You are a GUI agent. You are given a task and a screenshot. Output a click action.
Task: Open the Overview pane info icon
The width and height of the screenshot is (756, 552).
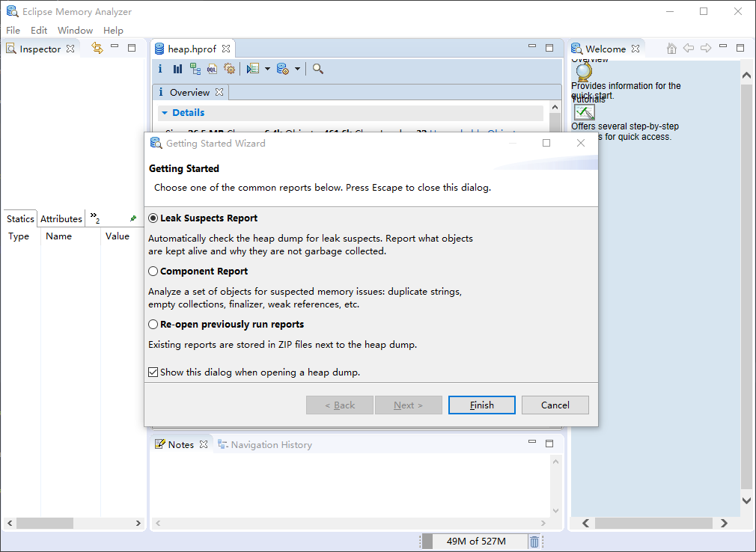click(x=160, y=69)
